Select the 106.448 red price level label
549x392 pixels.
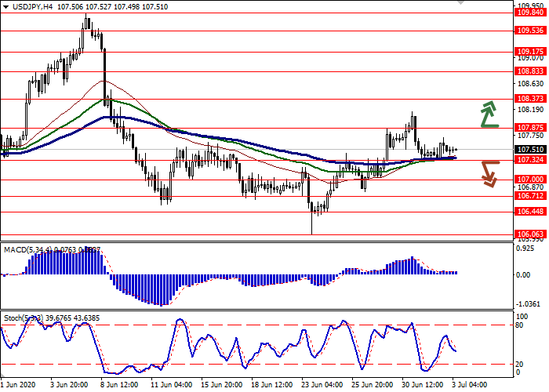pos(530,212)
